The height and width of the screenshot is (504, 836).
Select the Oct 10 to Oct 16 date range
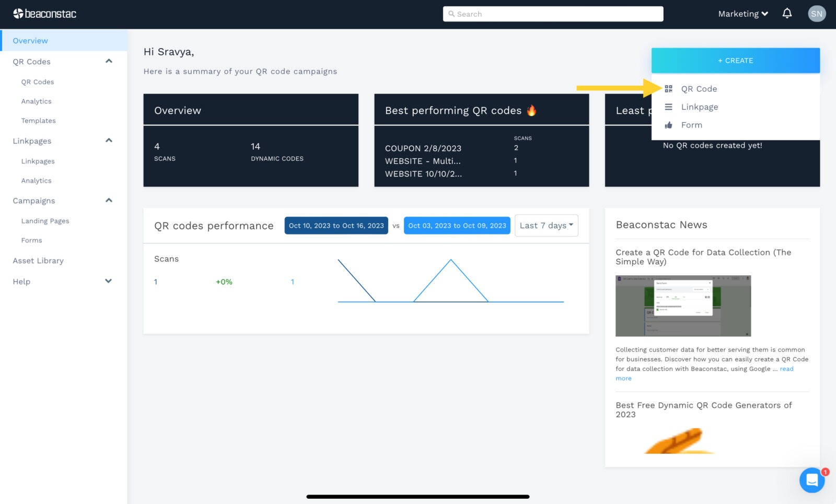pyautogui.click(x=336, y=226)
